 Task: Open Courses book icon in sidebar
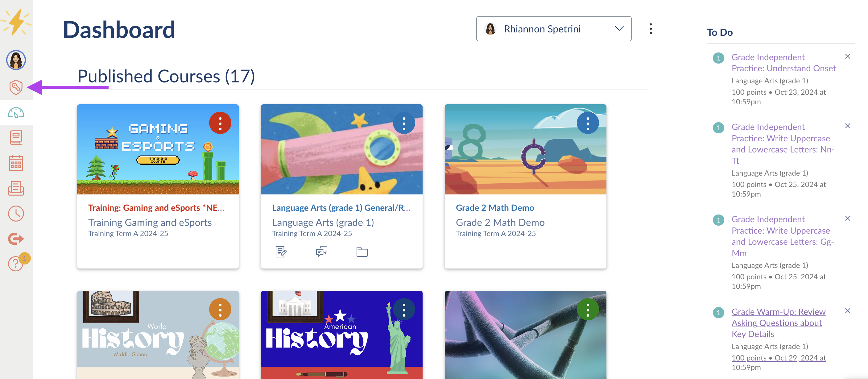[x=16, y=138]
